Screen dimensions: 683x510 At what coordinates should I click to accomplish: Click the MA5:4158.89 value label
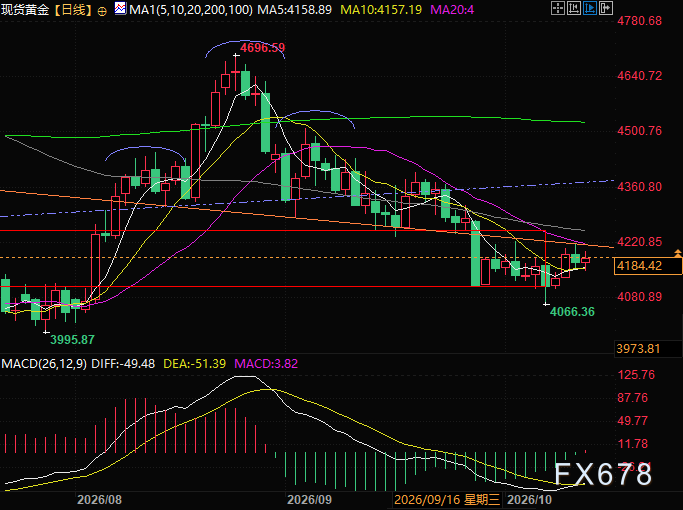[x=294, y=10]
